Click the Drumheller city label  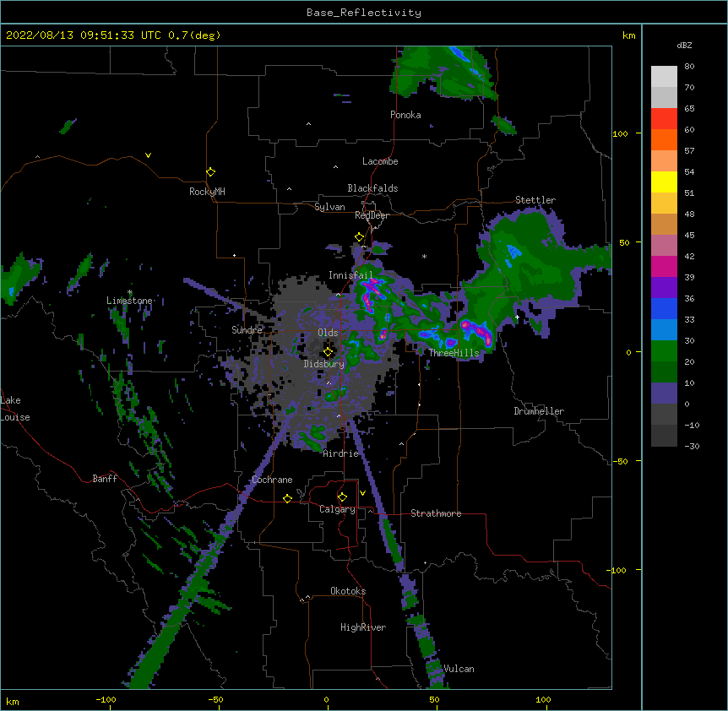[x=539, y=411]
